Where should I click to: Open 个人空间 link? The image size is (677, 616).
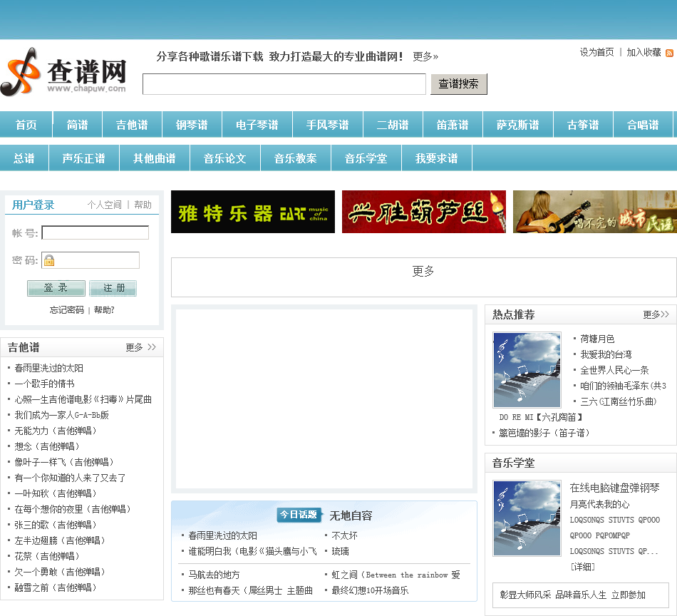coord(105,205)
